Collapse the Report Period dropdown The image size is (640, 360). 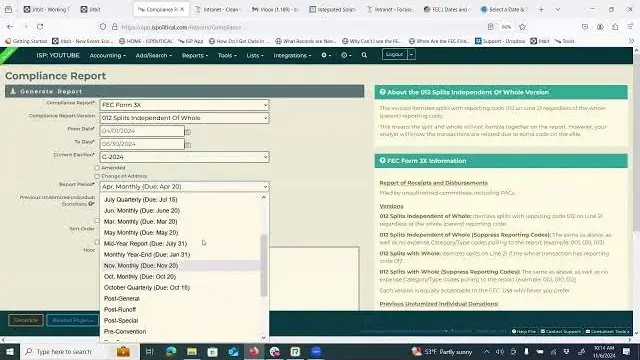point(184,187)
